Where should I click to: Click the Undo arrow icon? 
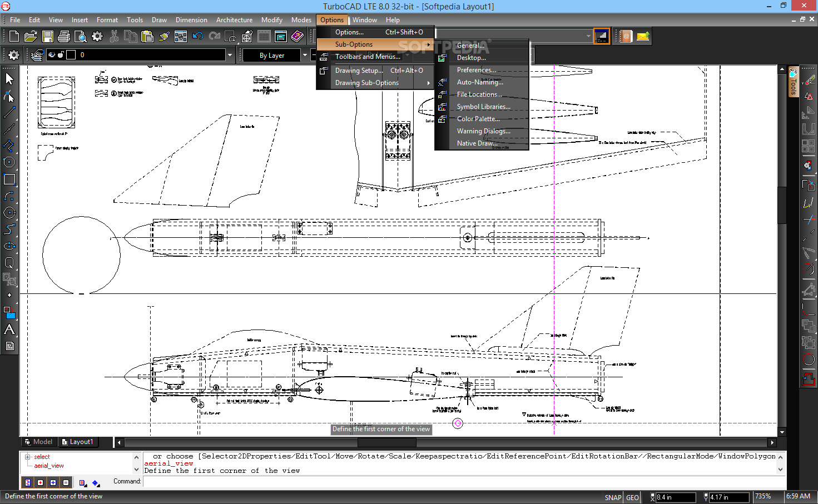197,37
